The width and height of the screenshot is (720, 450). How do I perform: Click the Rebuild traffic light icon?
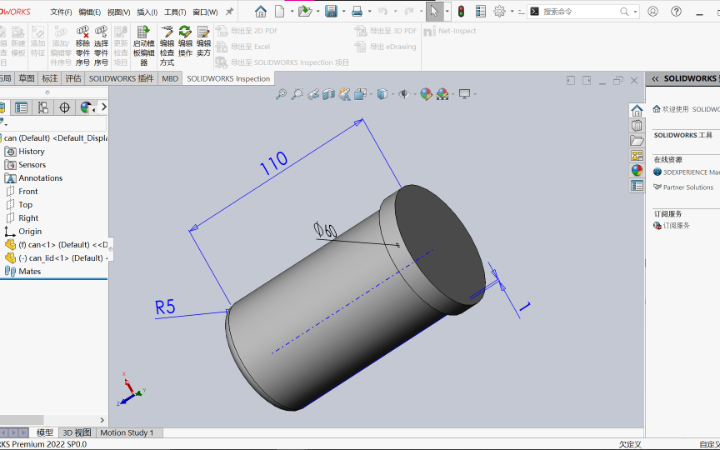[461, 11]
